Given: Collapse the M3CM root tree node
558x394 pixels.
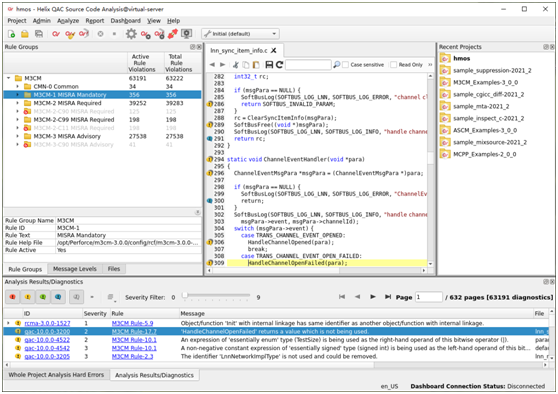Looking at the screenshot, I should click(9, 78).
